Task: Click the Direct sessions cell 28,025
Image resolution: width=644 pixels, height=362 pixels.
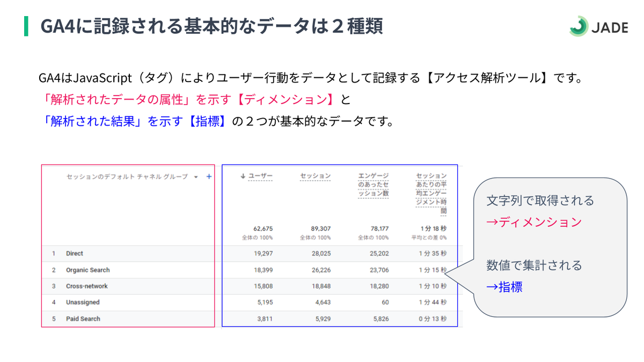Action: tap(321, 253)
